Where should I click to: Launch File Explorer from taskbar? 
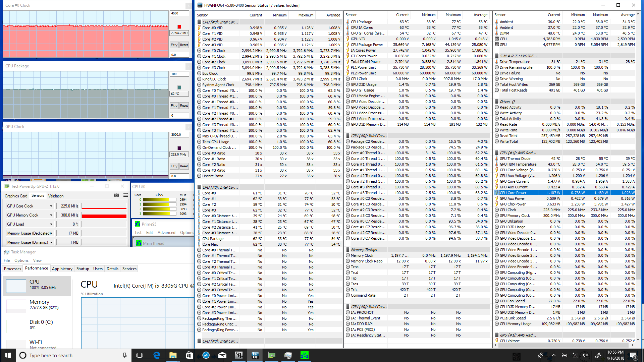click(x=173, y=355)
